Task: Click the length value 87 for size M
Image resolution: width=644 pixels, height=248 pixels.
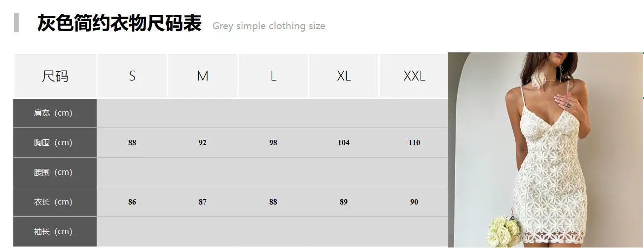Action: tap(203, 202)
